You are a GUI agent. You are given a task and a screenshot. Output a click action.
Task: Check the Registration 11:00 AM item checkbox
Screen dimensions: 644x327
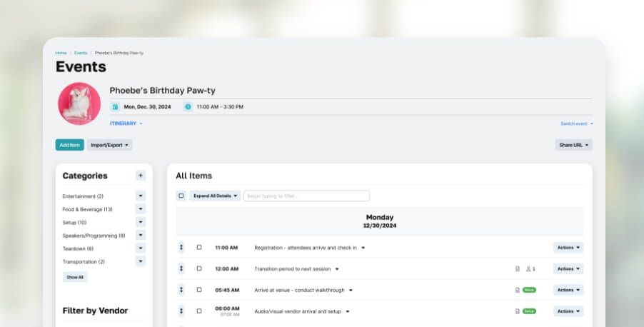(x=199, y=247)
